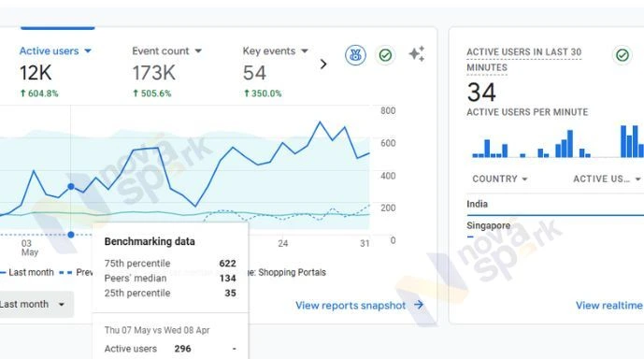Select the India country row
The image size is (644, 359).
point(555,204)
